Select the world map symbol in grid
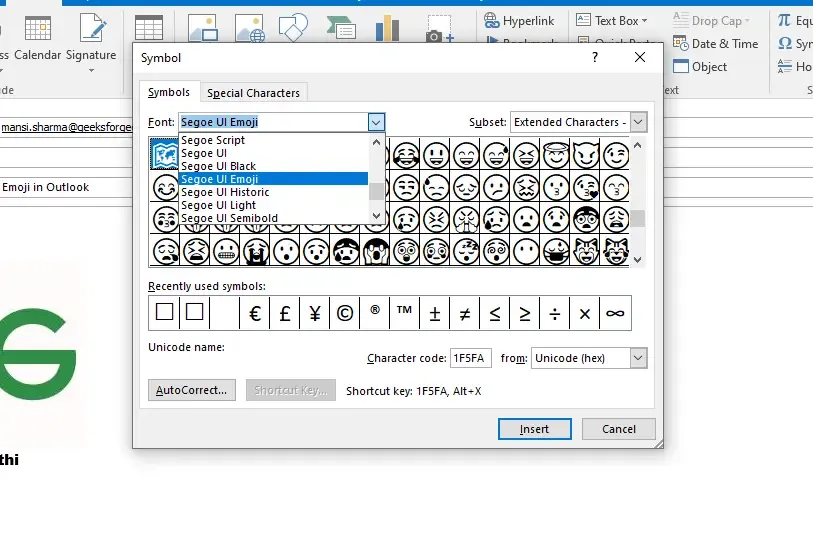This screenshot has width=813, height=540. click(165, 155)
